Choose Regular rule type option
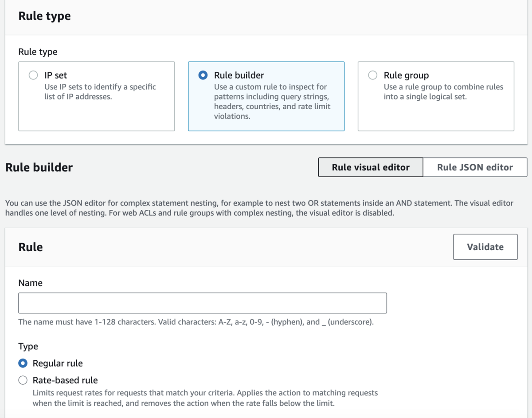The image size is (532, 418). click(23, 363)
